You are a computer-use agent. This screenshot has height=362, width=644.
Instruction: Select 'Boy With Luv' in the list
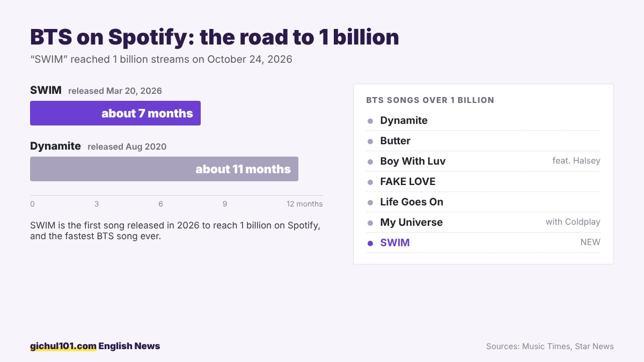(x=413, y=161)
